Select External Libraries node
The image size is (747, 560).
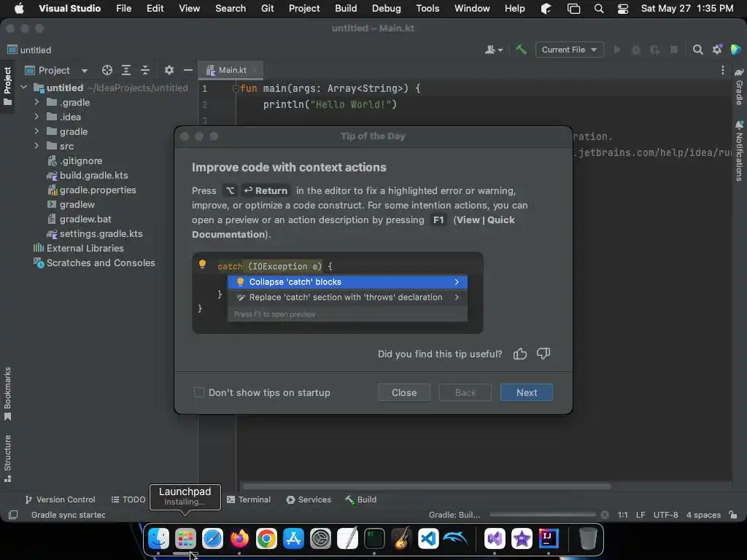[x=78, y=248]
